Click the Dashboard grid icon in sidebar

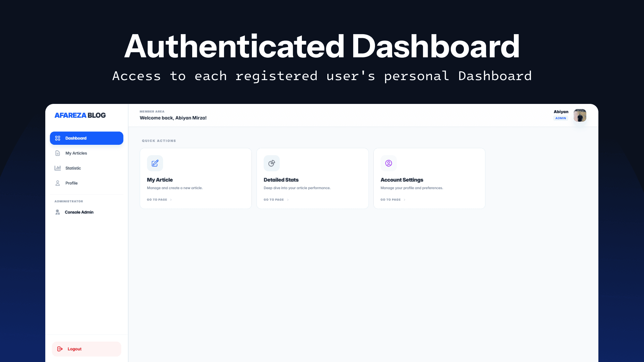[58, 138]
